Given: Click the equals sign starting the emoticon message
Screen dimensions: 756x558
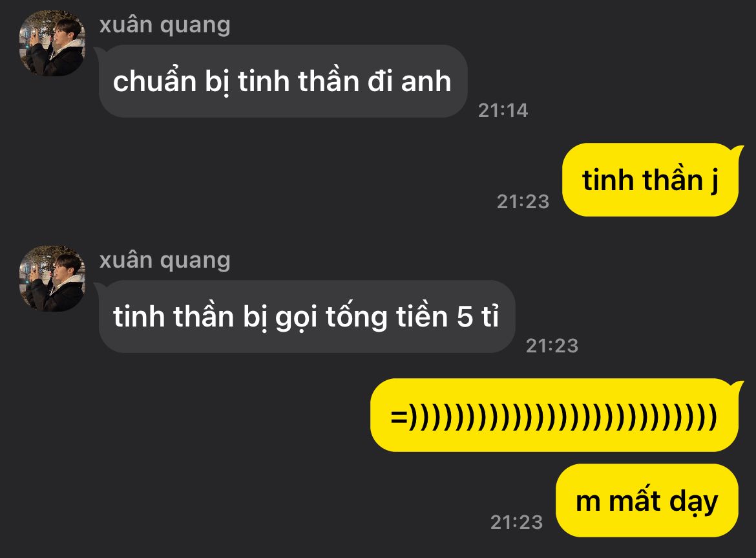Looking at the screenshot, I should click(x=399, y=416).
